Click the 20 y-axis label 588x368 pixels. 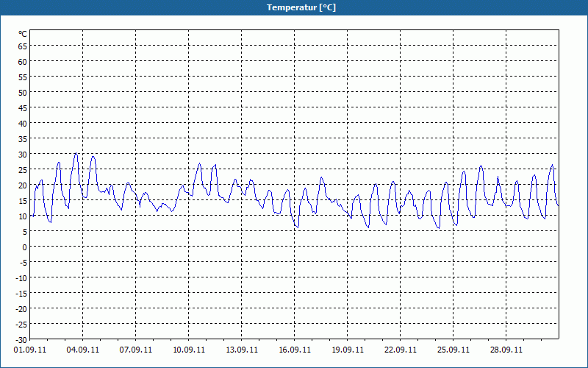pos(23,185)
